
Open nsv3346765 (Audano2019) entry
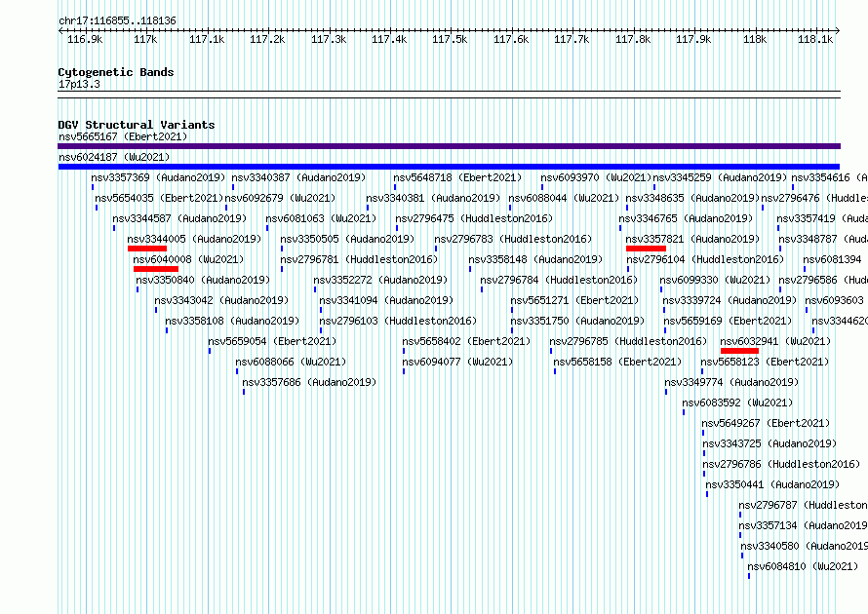pyautogui.click(x=687, y=218)
